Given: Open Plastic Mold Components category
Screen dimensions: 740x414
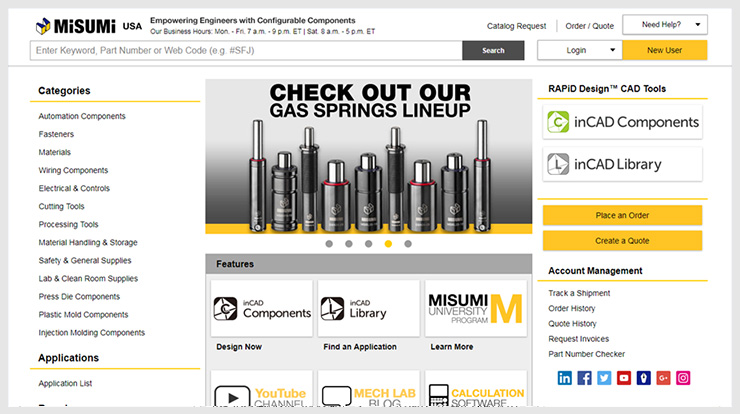Looking at the screenshot, I should tap(84, 314).
